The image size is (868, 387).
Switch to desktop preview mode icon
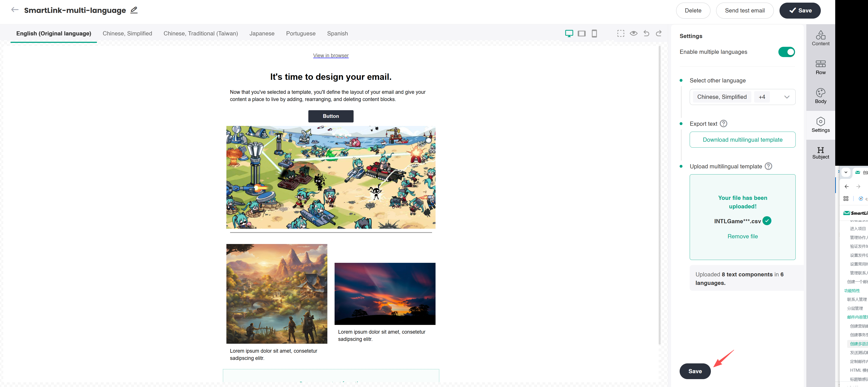coord(569,33)
